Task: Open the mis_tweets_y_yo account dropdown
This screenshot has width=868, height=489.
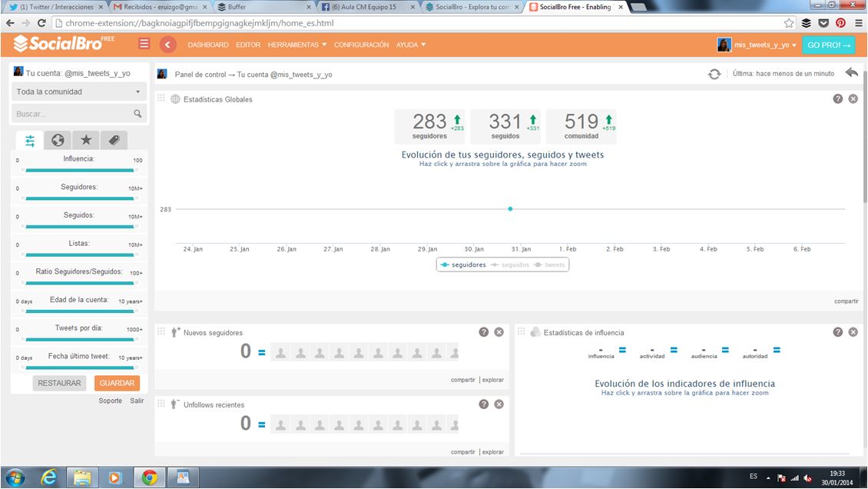Action: tap(759, 45)
